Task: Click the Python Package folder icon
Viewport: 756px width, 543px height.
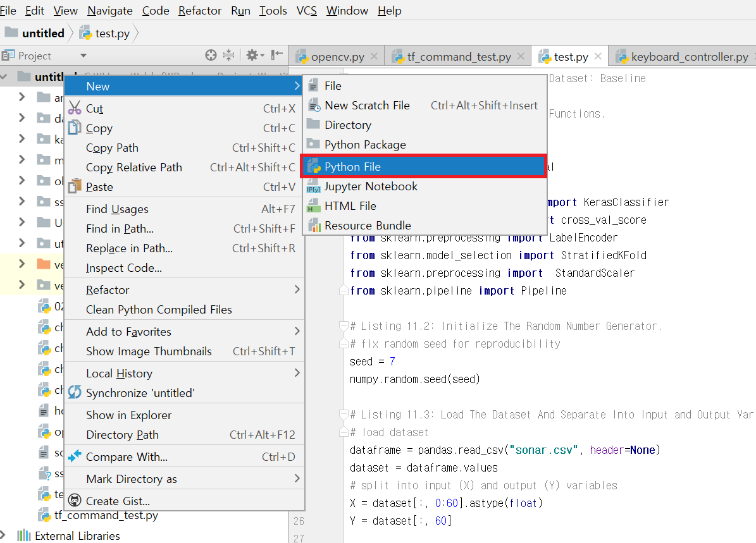Action: tap(313, 143)
